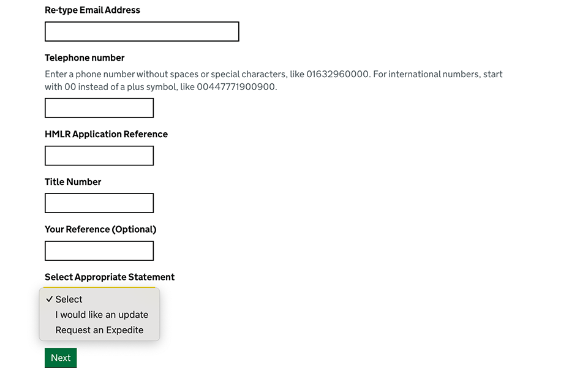This screenshot has width=588, height=392.
Task: Click the example number 00447771900900 in the hint
Action: pos(236,87)
